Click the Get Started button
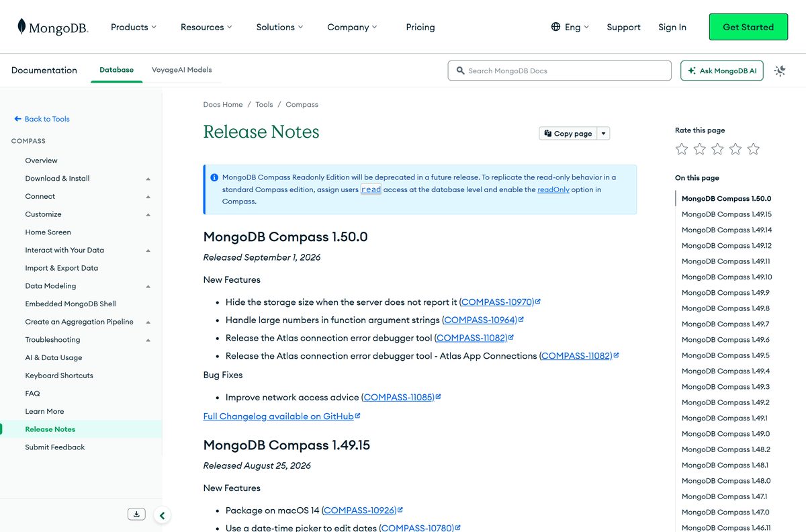The height and width of the screenshot is (532, 806). coord(748,27)
